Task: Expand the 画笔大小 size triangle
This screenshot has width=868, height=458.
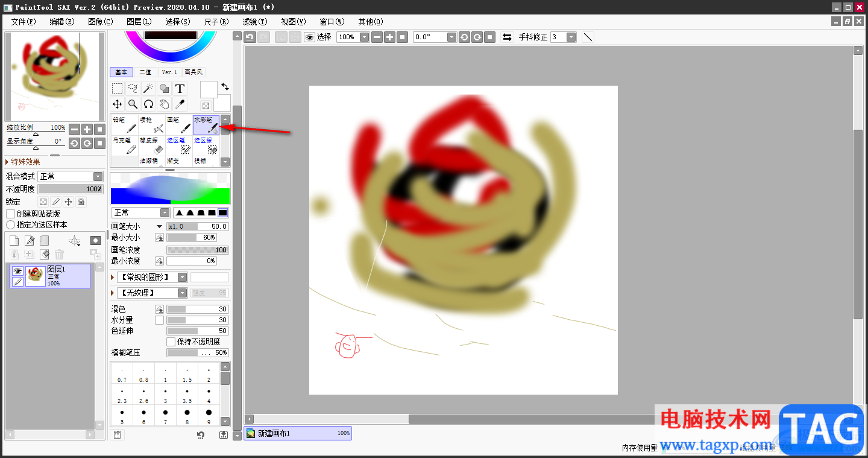Action: pos(159,226)
